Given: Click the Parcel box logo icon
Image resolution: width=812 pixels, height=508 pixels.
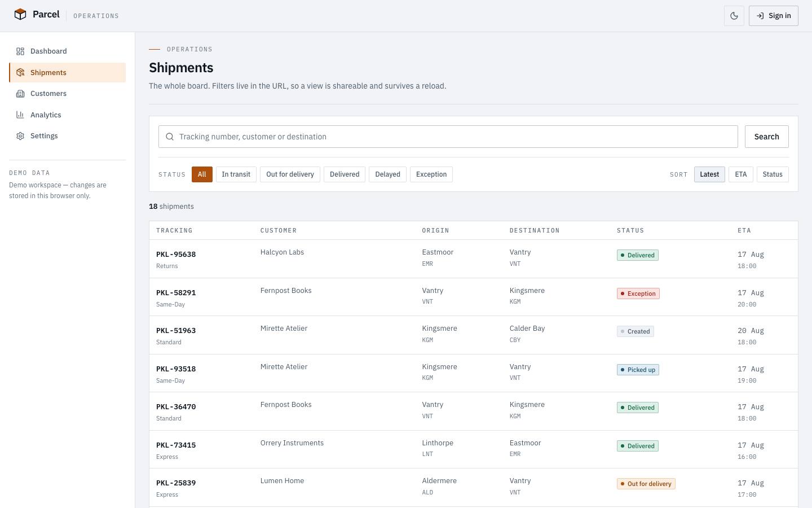Looking at the screenshot, I should point(20,15).
